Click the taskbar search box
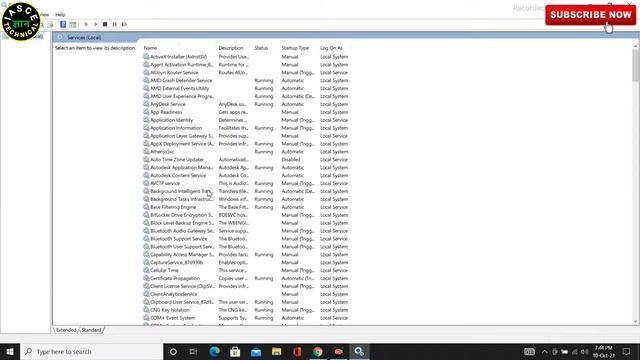The image size is (640, 360). (x=91, y=351)
